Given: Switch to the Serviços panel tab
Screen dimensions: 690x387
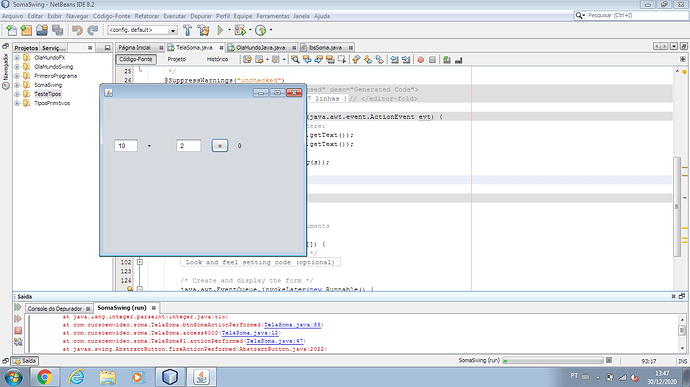Looking at the screenshot, I should click(53, 48).
